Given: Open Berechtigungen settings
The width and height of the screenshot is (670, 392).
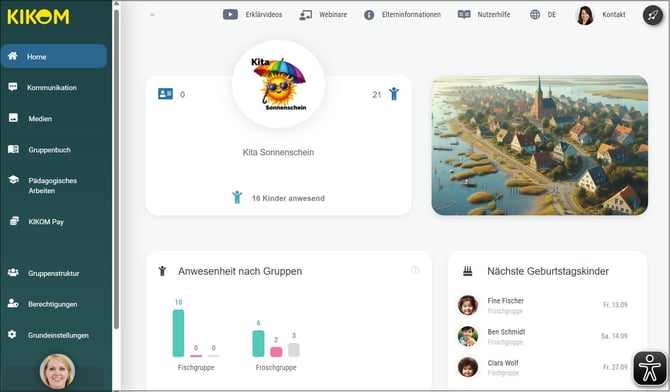Looking at the screenshot, I should point(53,304).
